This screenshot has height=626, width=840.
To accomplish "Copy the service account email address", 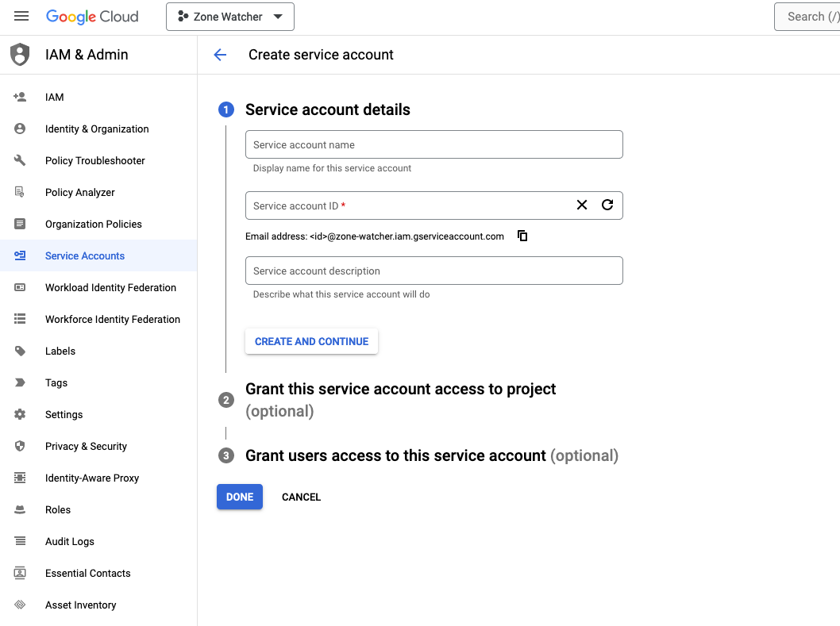I will pos(522,236).
